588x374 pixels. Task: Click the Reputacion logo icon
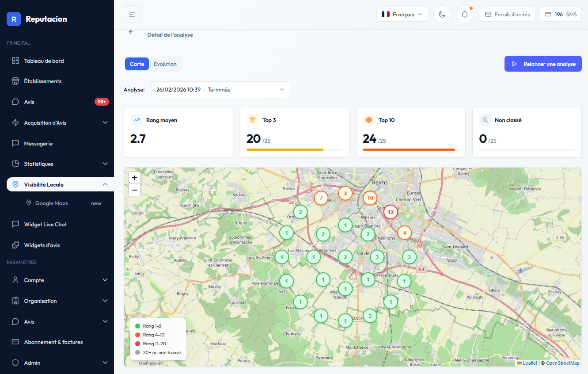(14, 19)
